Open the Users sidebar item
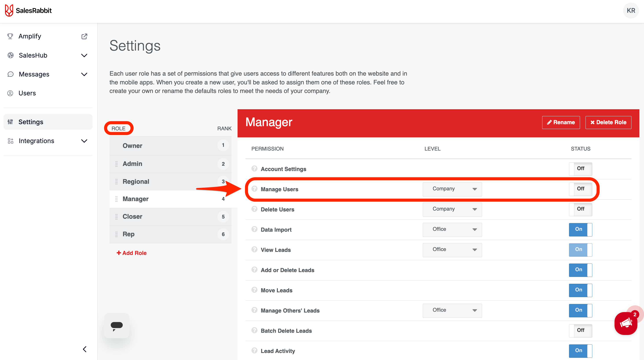The width and height of the screenshot is (644, 360). tap(27, 93)
